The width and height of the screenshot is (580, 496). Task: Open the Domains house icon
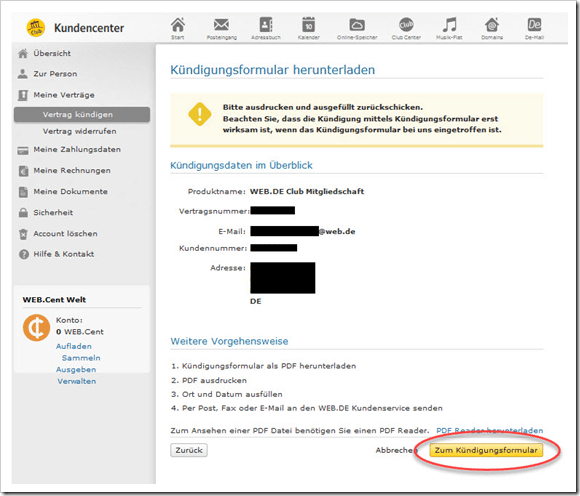(492, 25)
